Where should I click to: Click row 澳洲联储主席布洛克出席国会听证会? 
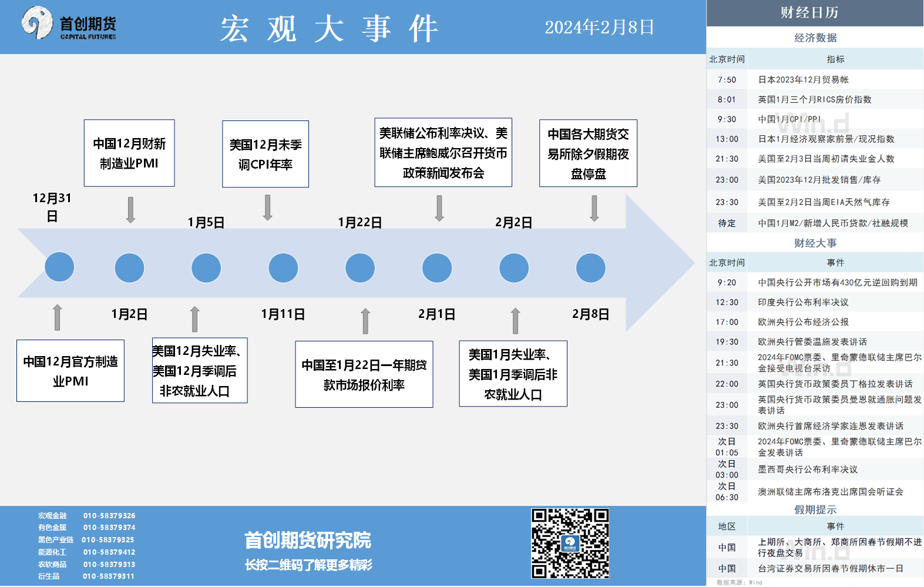(x=815, y=492)
